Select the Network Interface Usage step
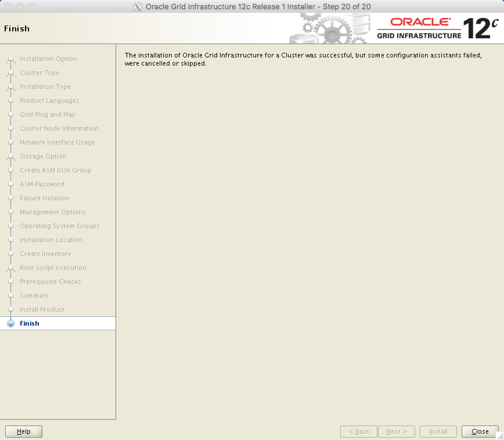 click(57, 142)
